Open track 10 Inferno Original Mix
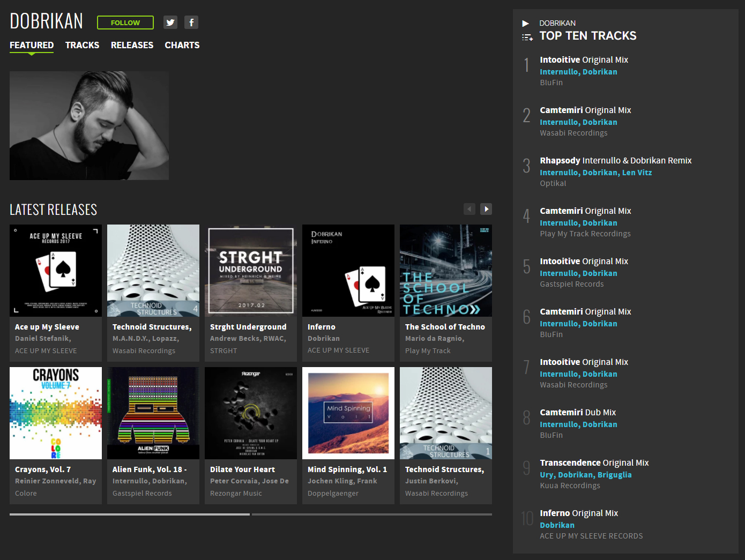The height and width of the screenshot is (560, 745). [579, 513]
